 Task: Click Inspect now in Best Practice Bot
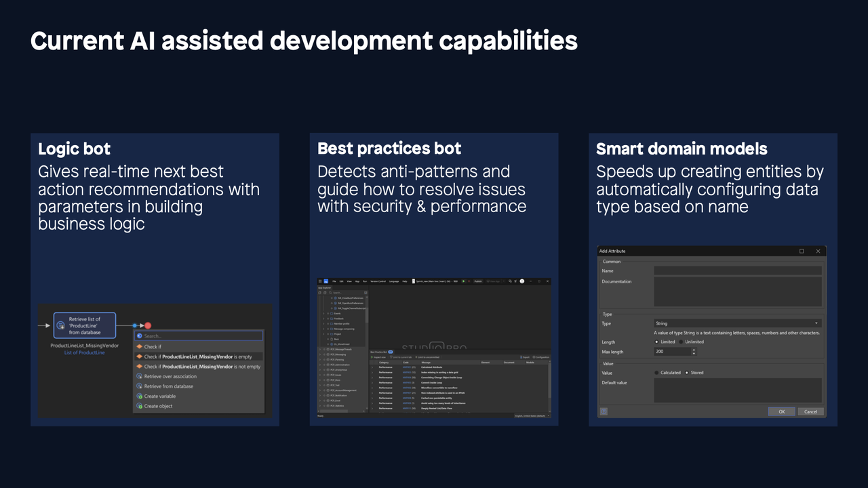tap(378, 357)
